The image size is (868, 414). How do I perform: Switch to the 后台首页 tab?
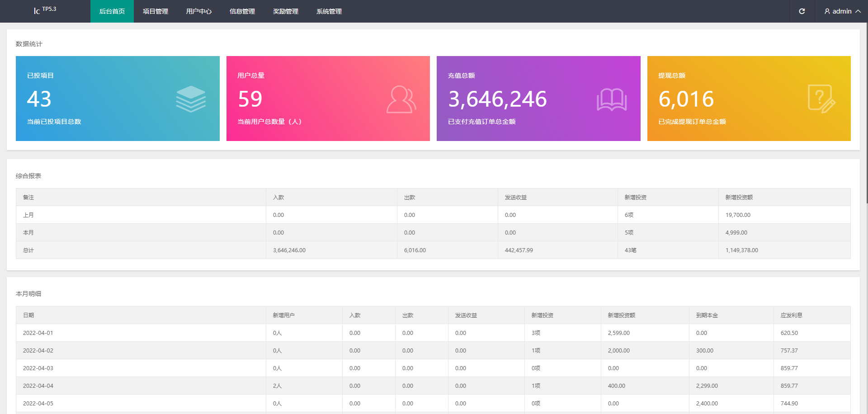tap(112, 11)
